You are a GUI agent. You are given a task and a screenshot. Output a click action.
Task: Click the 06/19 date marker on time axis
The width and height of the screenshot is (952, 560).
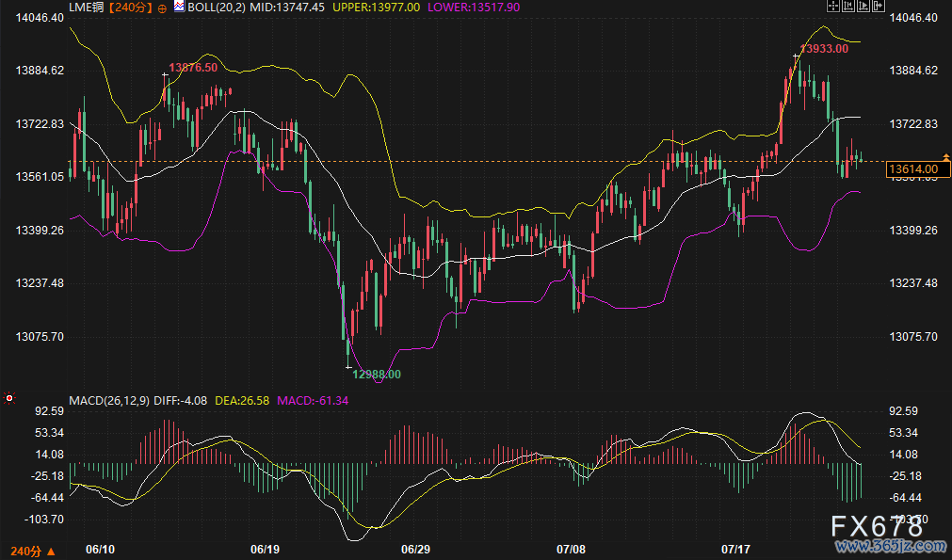point(266,549)
